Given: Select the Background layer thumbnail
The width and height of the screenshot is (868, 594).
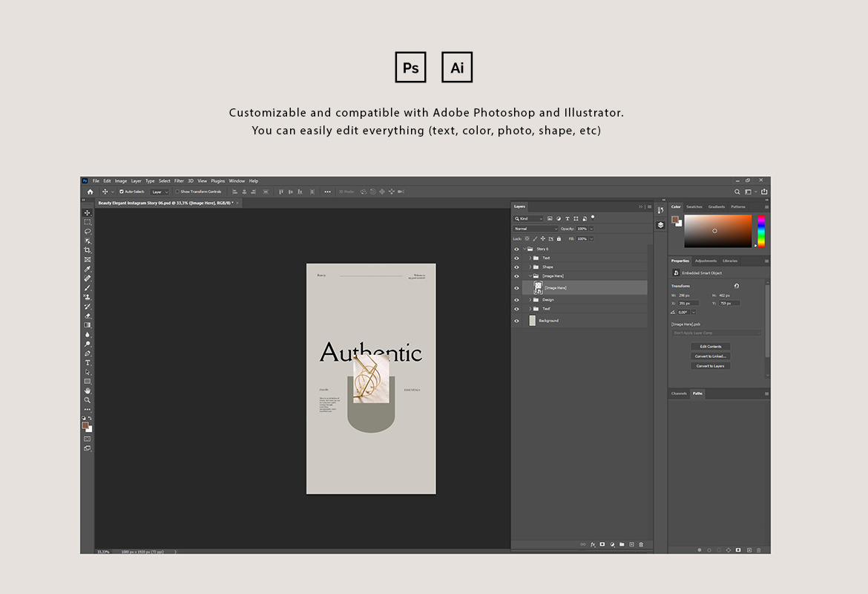Looking at the screenshot, I should [533, 321].
